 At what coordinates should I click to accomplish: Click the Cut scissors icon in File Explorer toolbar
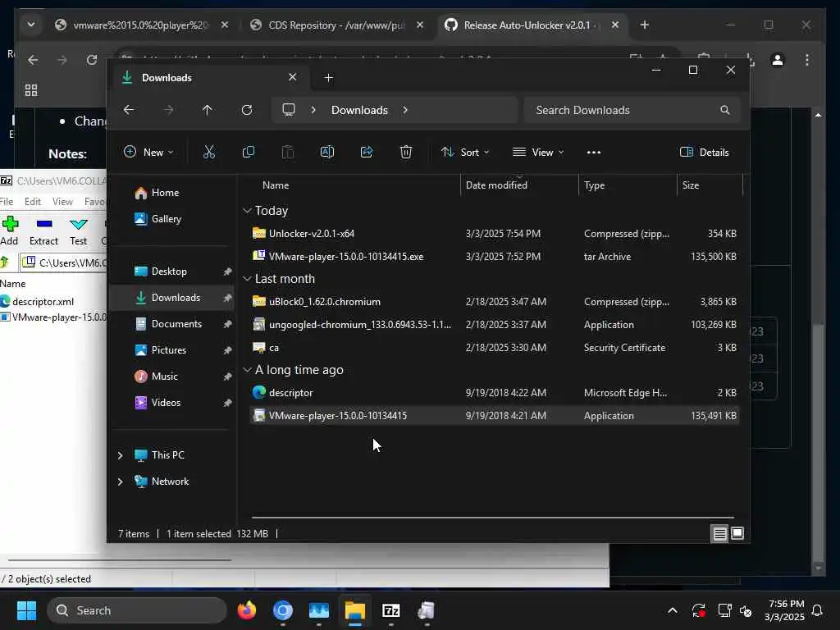209,153
